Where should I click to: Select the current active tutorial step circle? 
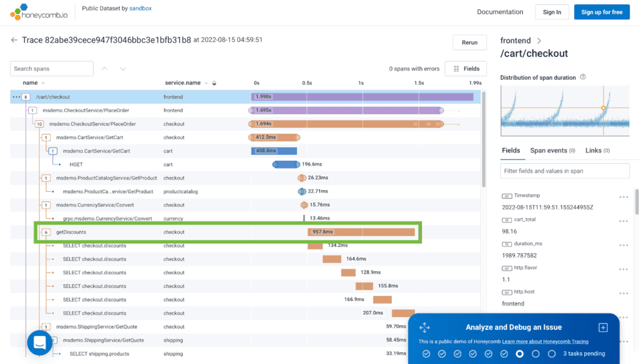(x=520, y=354)
